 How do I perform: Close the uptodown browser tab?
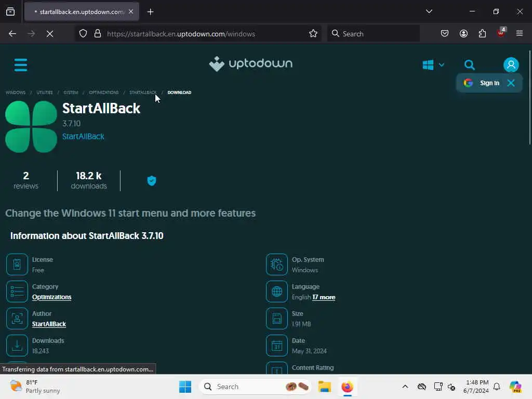pyautogui.click(x=131, y=11)
